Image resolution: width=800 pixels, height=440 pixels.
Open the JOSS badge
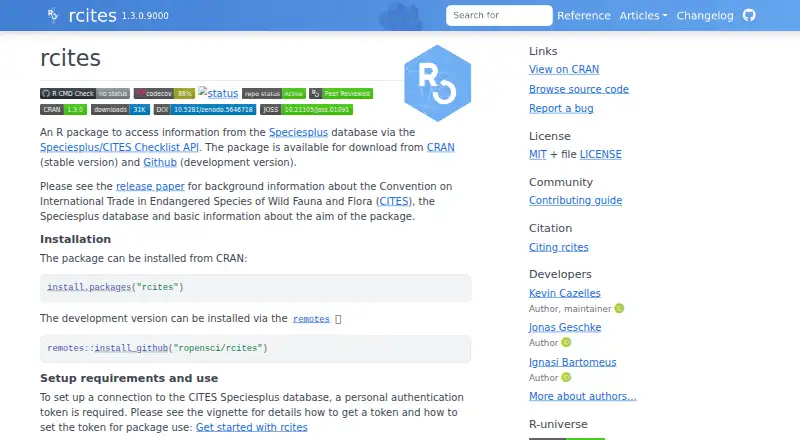[306, 109]
